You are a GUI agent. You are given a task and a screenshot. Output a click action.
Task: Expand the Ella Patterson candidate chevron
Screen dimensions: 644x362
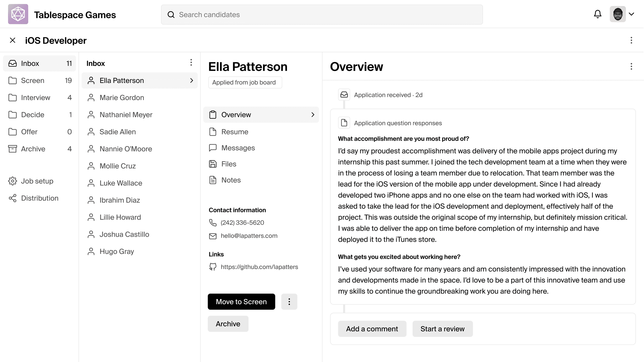pos(192,80)
